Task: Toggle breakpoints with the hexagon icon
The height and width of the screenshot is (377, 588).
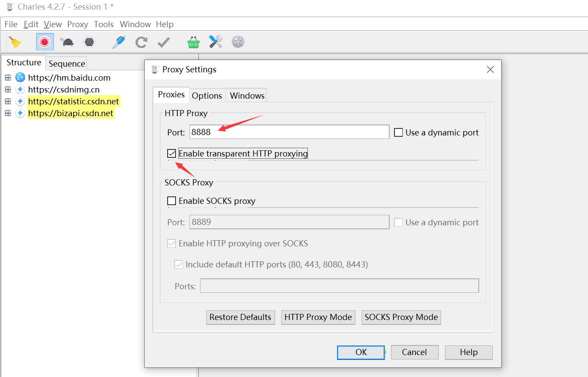Action: pos(90,42)
